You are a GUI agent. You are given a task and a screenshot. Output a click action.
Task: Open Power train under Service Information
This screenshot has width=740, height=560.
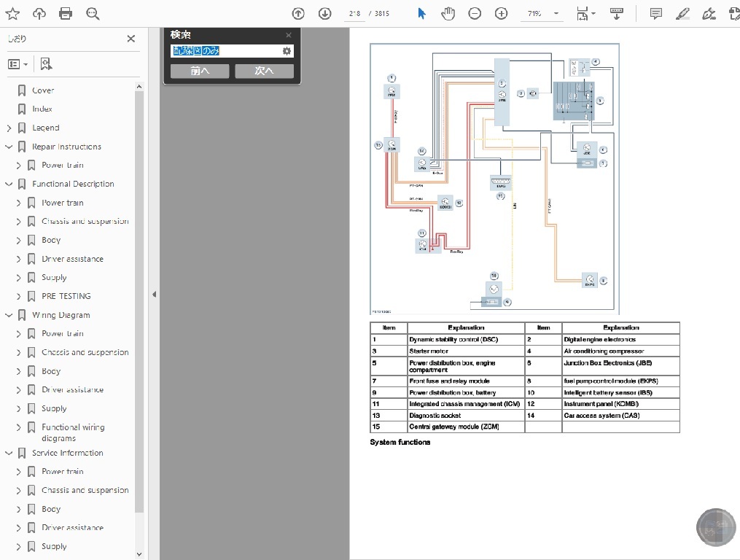[62, 472]
